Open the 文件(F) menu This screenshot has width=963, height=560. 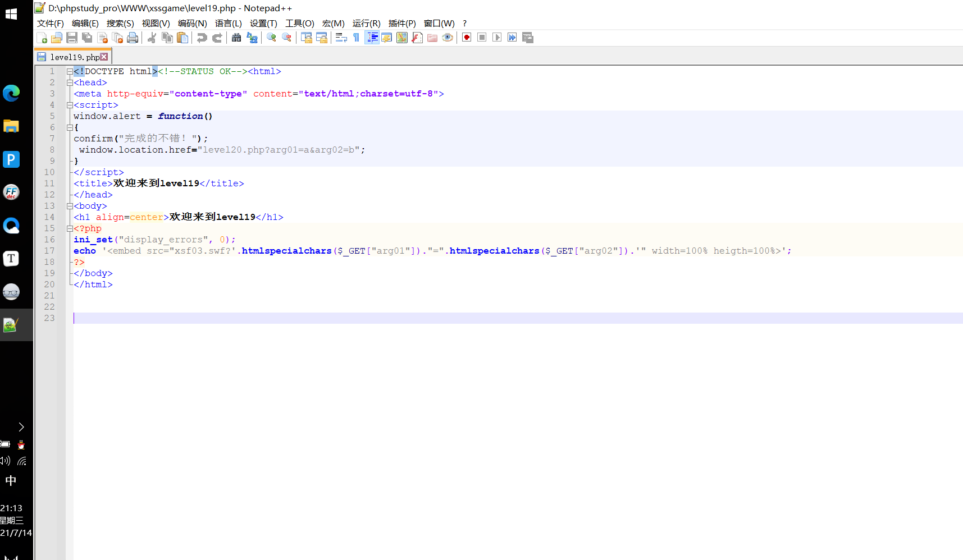(51, 23)
